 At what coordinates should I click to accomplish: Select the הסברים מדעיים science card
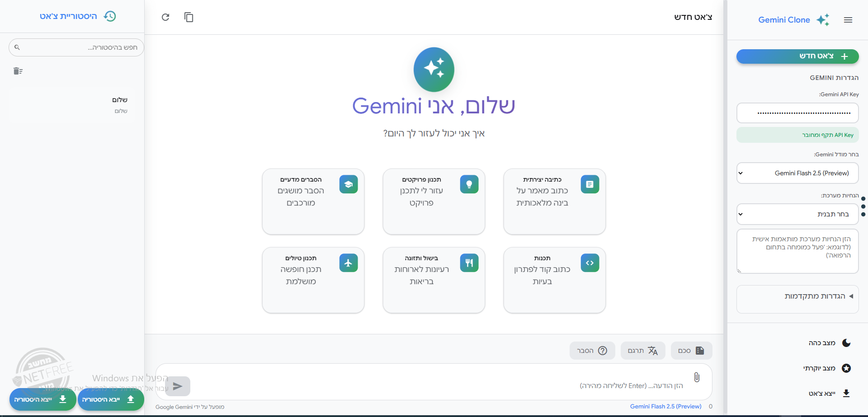click(x=313, y=201)
